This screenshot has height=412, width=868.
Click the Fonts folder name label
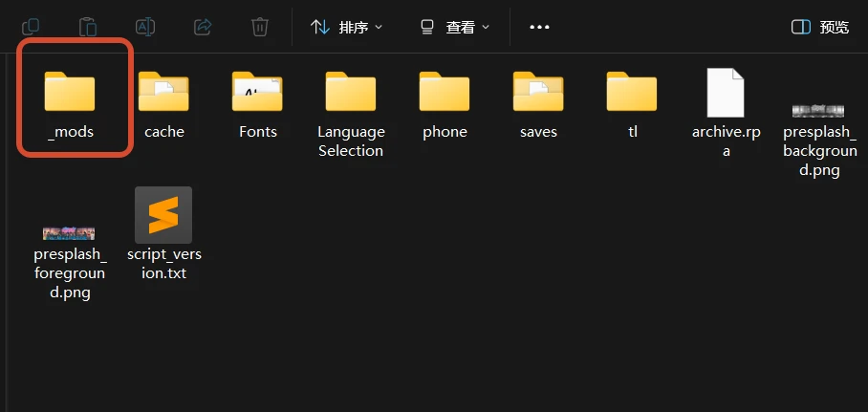click(258, 132)
